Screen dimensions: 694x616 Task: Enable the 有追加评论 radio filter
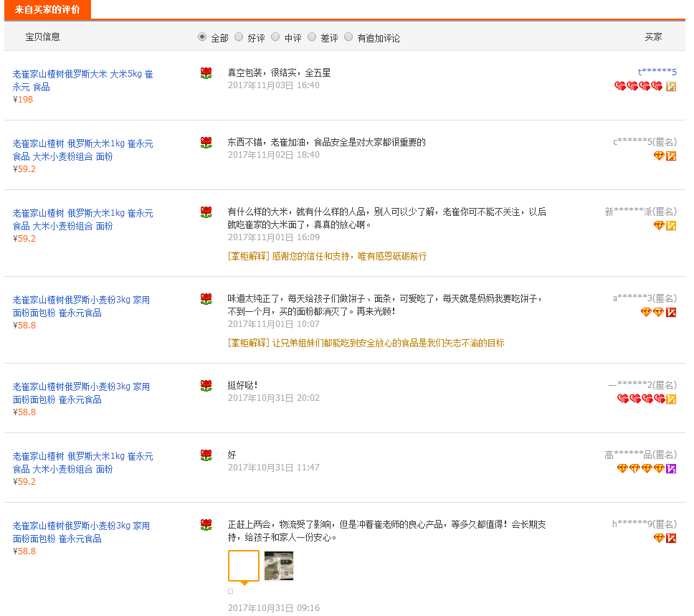348,37
